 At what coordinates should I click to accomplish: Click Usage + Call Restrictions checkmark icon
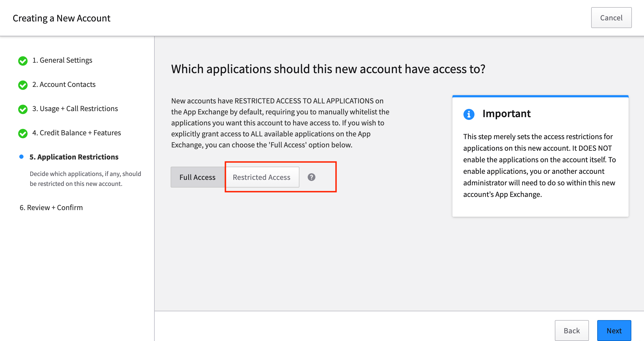[x=23, y=109]
